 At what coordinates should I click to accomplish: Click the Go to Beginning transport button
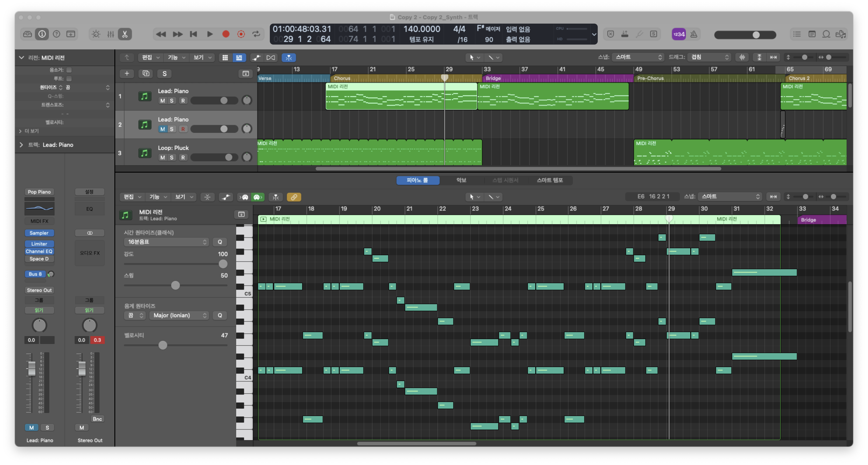point(193,34)
